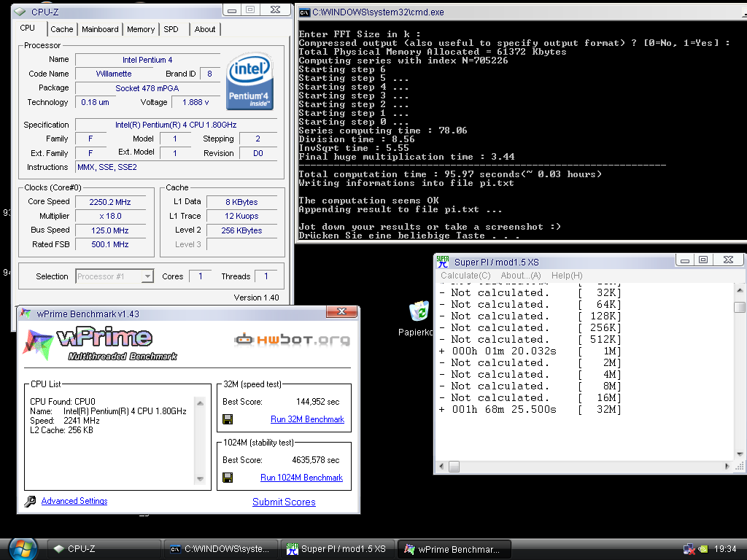Click the Threads count field in CPU-Z
Viewport: 747px width, 560px height.
[x=266, y=276]
